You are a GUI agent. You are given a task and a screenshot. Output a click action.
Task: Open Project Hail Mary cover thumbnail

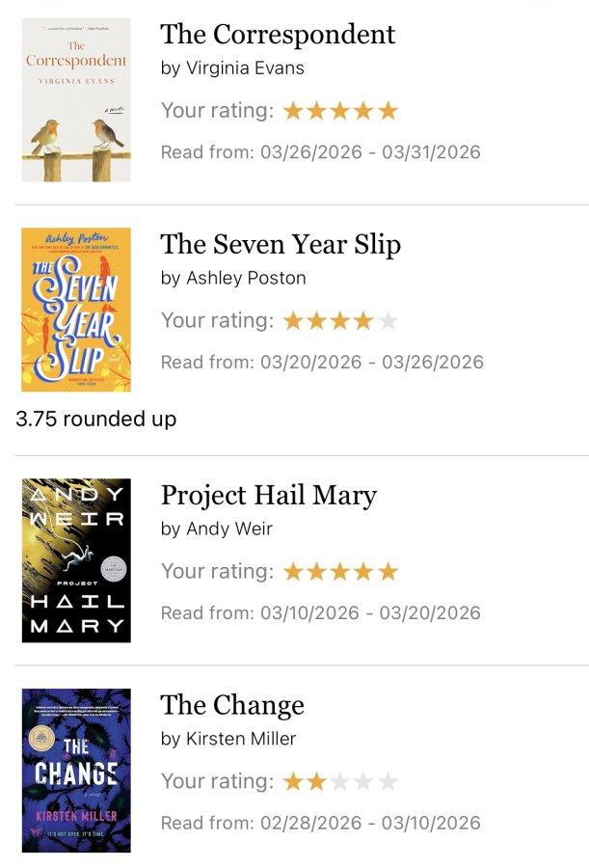click(x=76, y=560)
